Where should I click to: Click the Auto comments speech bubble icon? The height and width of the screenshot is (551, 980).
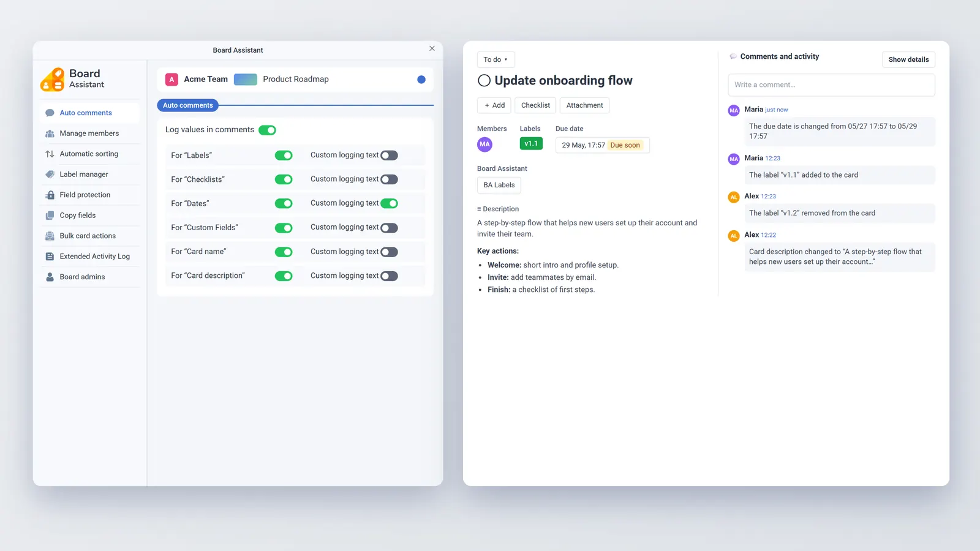click(x=50, y=113)
